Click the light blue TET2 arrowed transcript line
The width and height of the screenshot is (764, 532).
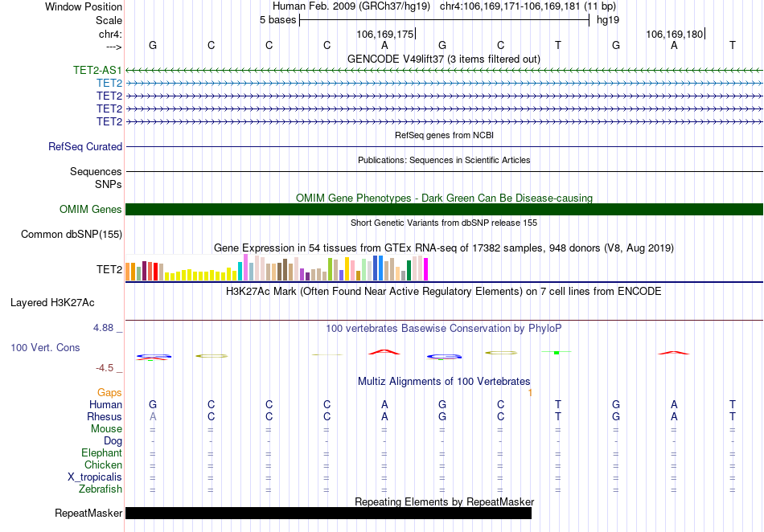click(x=444, y=84)
